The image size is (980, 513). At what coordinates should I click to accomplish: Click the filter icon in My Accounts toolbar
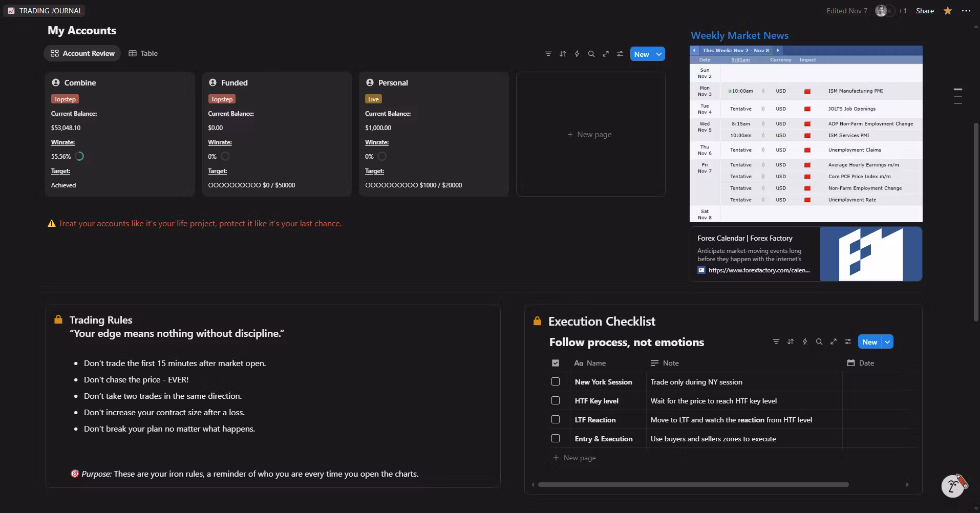coord(548,54)
